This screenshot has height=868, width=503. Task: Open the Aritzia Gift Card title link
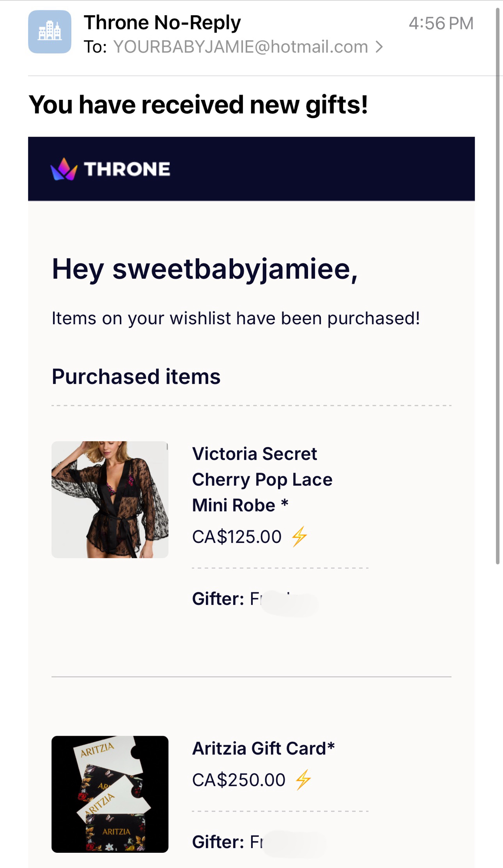(x=263, y=749)
